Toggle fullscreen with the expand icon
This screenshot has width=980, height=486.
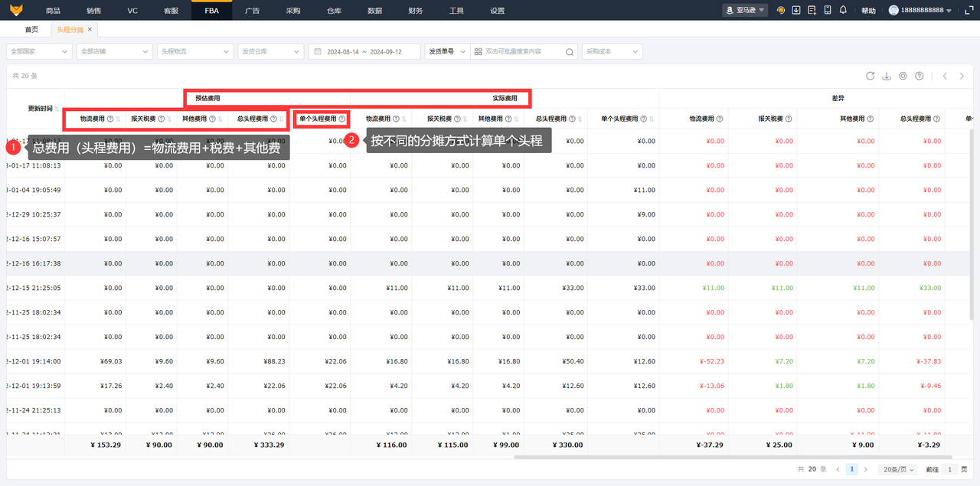pyautogui.click(x=969, y=11)
